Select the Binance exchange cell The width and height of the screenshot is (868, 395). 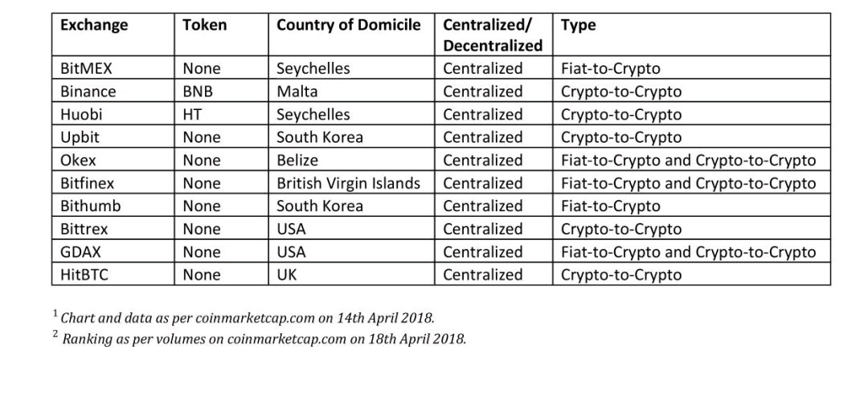[x=88, y=92]
